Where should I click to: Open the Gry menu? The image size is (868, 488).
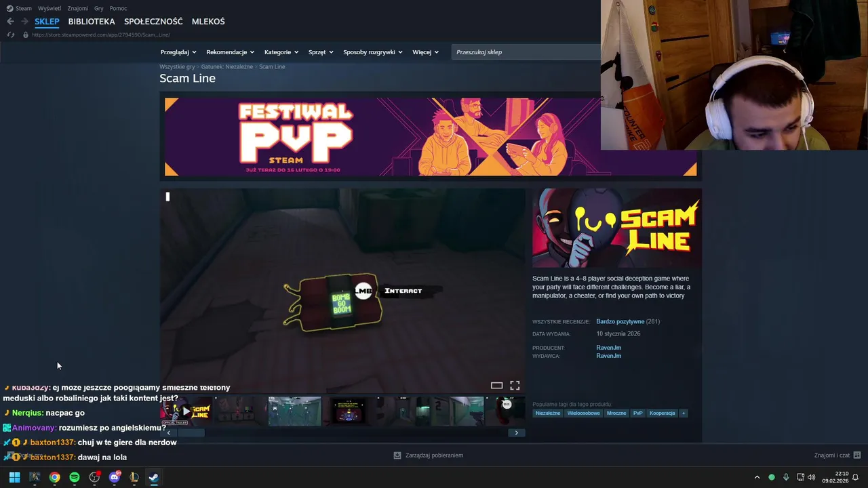point(99,8)
